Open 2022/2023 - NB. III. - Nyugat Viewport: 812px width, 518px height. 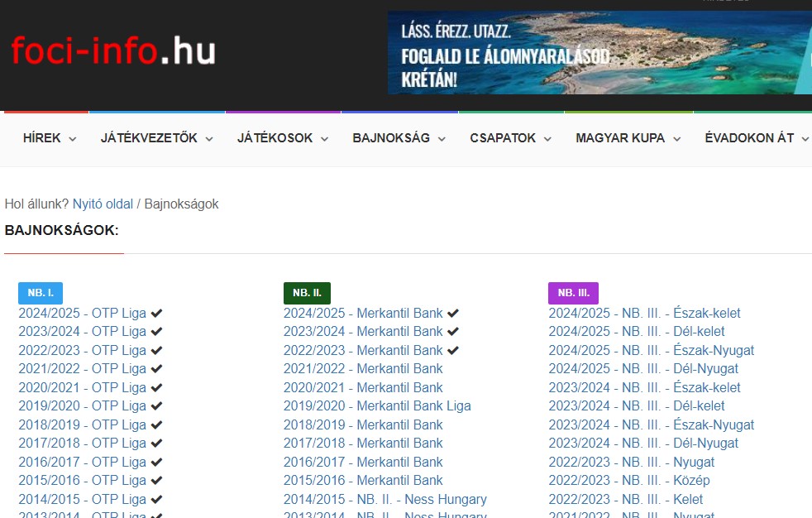click(631, 462)
